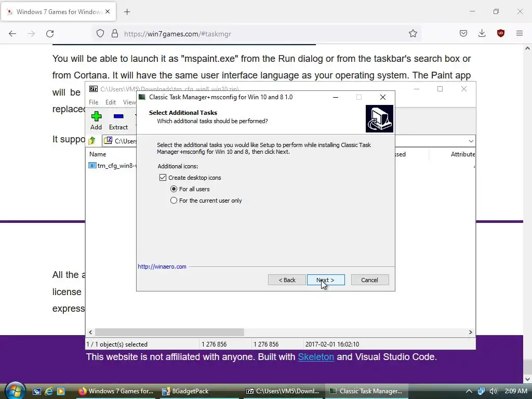Open the Edit menu in 7-Zip

point(111,102)
